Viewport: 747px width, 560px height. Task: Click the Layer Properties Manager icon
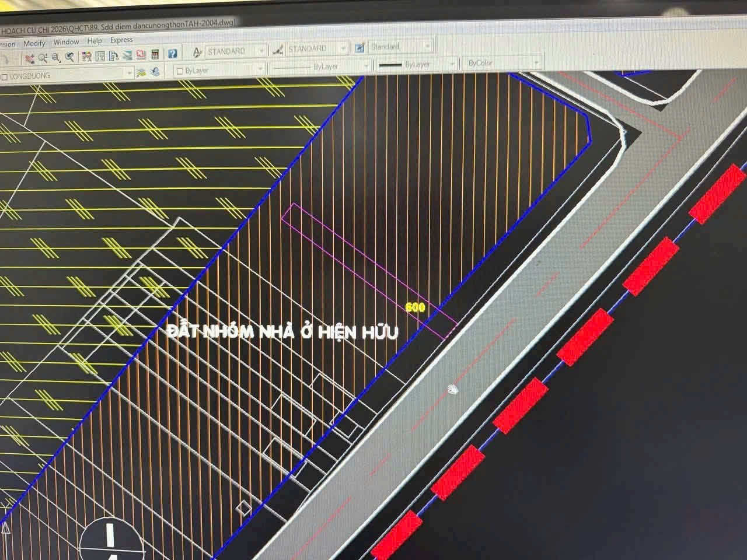[x=141, y=73]
